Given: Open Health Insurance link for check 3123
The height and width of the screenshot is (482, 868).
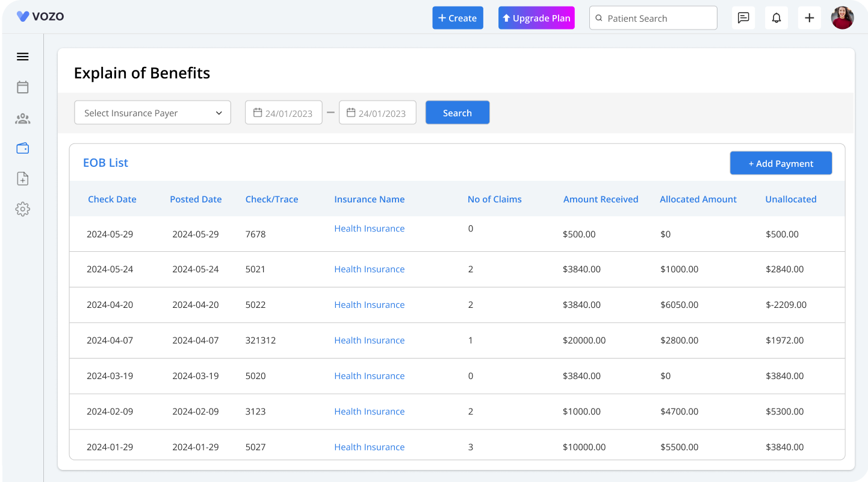Looking at the screenshot, I should 370,412.
